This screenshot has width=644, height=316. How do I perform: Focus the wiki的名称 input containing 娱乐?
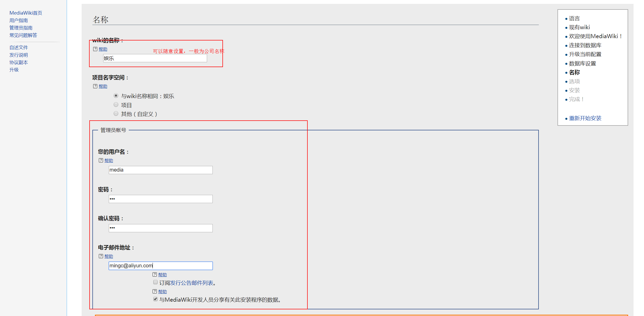(x=155, y=58)
